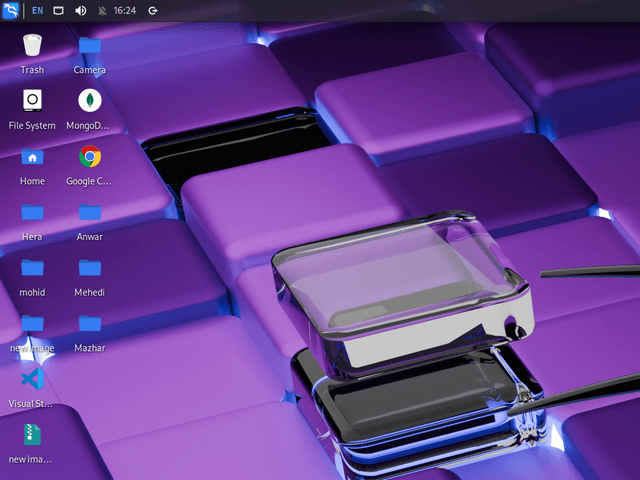The height and width of the screenshot is (480, 640).
Task: Select the Hera folder
Action: coord(32,212)
